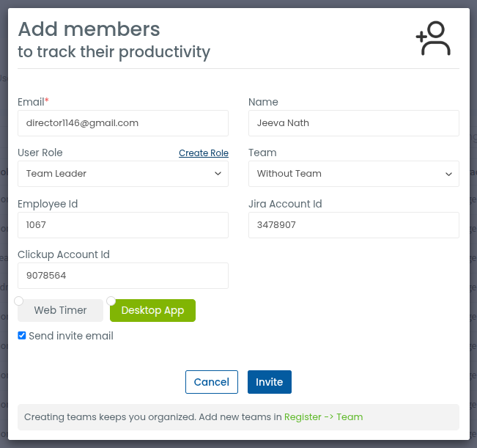
Task: Click the Send invite email label
Action: [71, 336]
